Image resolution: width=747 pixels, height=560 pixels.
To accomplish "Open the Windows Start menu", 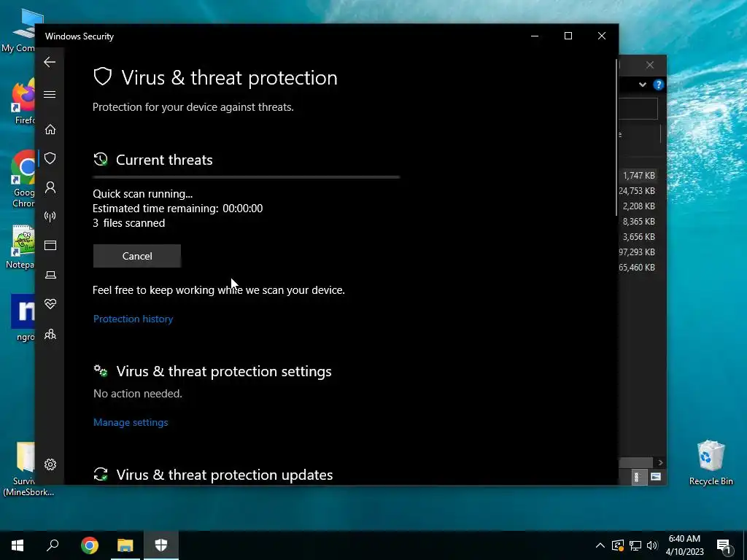I will (x=18, y=545).
